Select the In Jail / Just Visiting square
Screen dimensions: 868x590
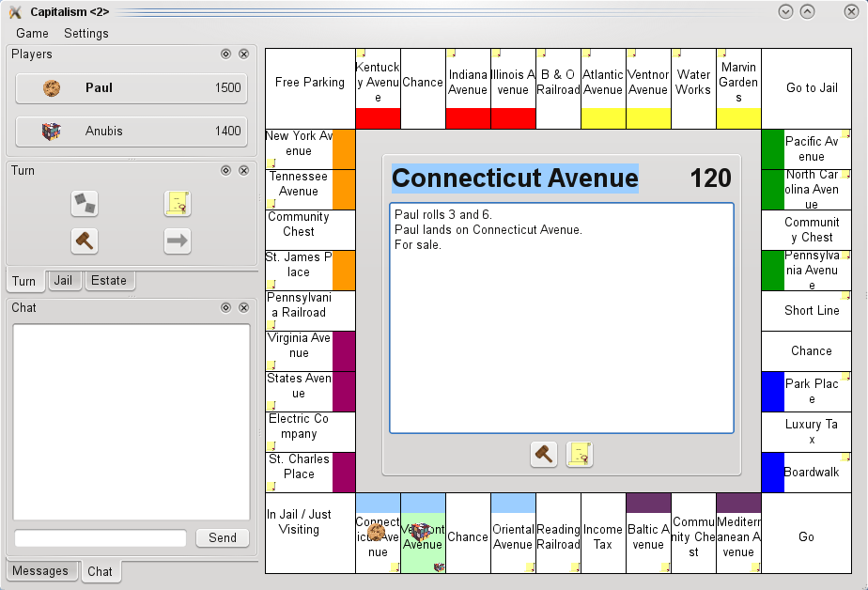310,533
